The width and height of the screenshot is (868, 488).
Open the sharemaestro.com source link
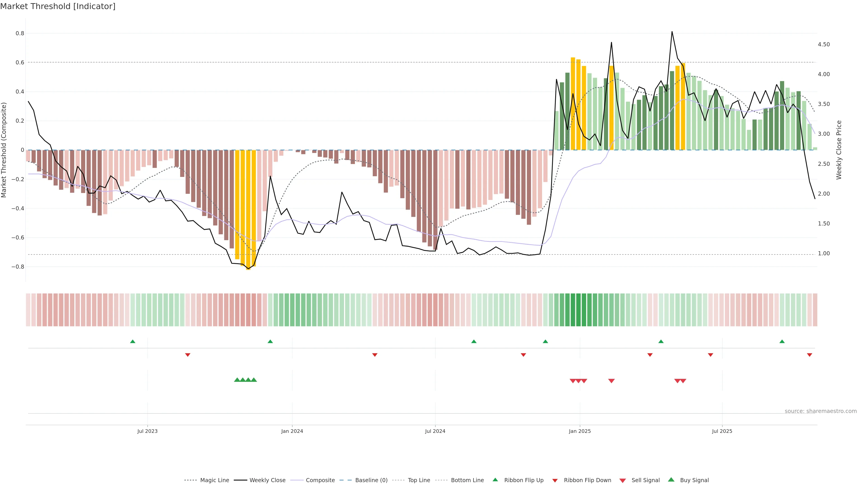821,411
